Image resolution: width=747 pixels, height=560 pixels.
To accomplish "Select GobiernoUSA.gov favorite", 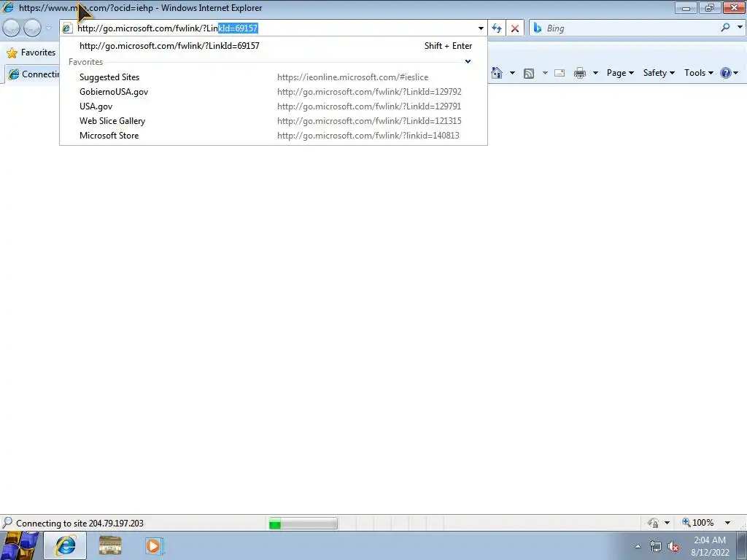I will [274, 91].
